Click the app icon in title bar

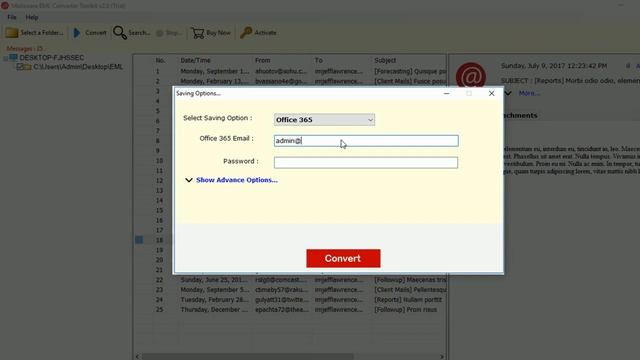pos(5,6)
